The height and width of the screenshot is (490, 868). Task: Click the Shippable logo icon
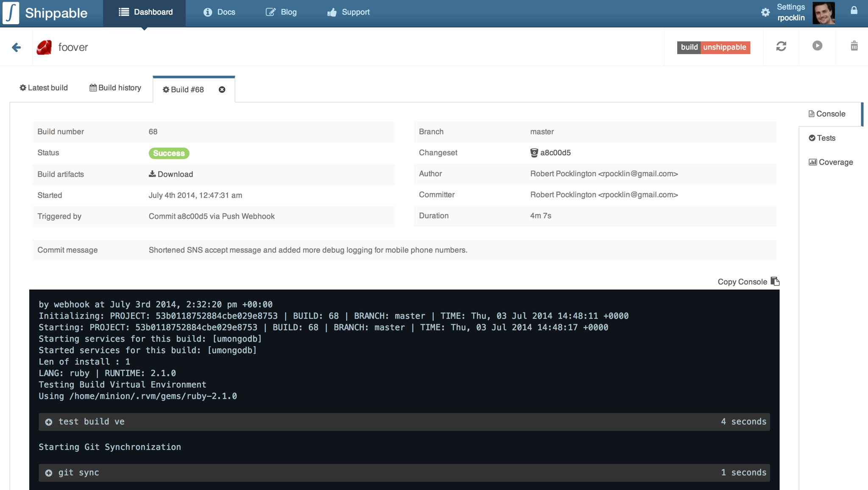point(11,13)
